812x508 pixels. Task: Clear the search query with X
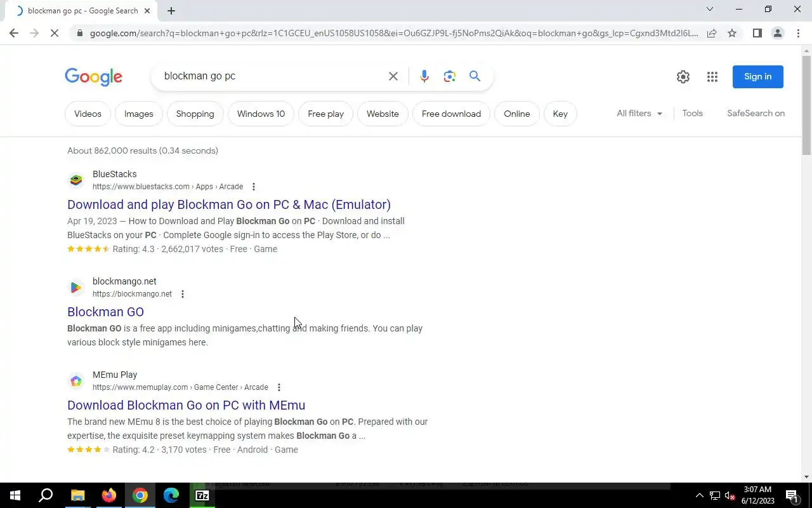[393, 76]
